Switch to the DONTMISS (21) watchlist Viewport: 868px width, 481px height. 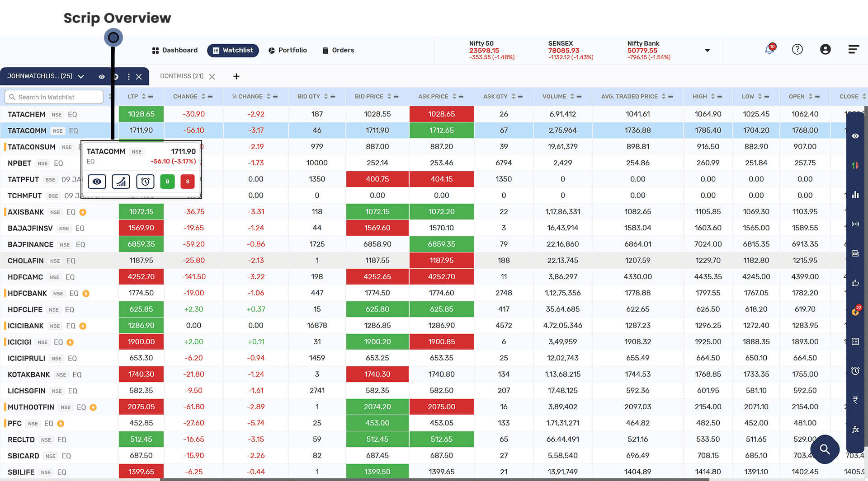click(x=182, y=76)
